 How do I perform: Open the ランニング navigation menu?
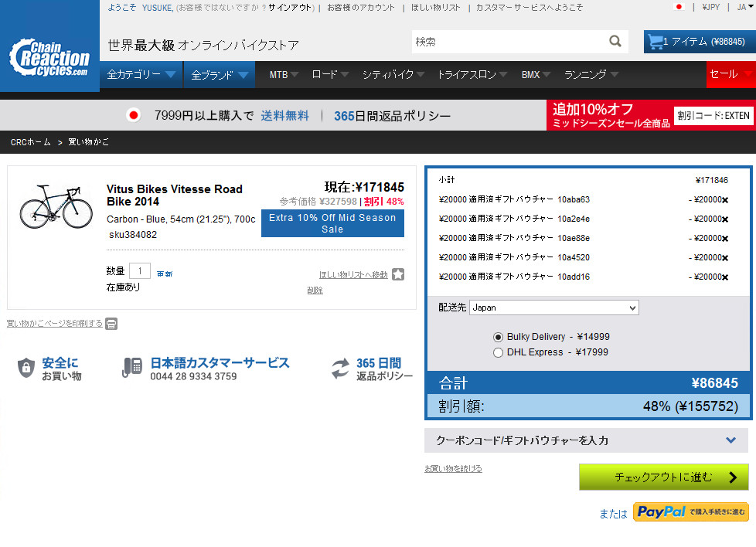591,75
